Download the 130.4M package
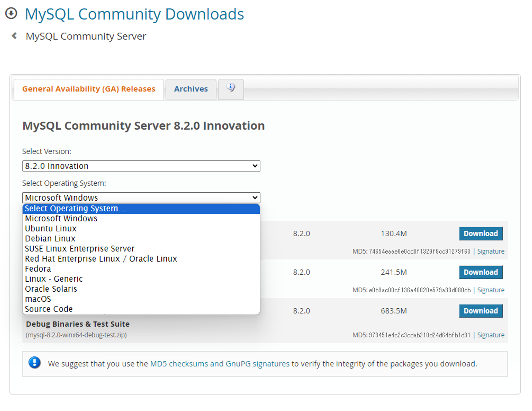532x411 pixels. pyautogui.click(x=481, y=234)
